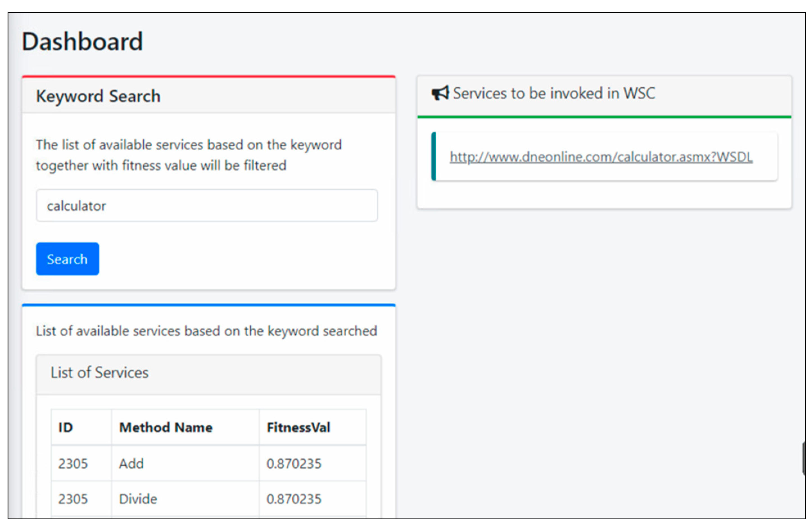Click ID 2305 in the Add row
812x530 pixels.
pos(73,463)
